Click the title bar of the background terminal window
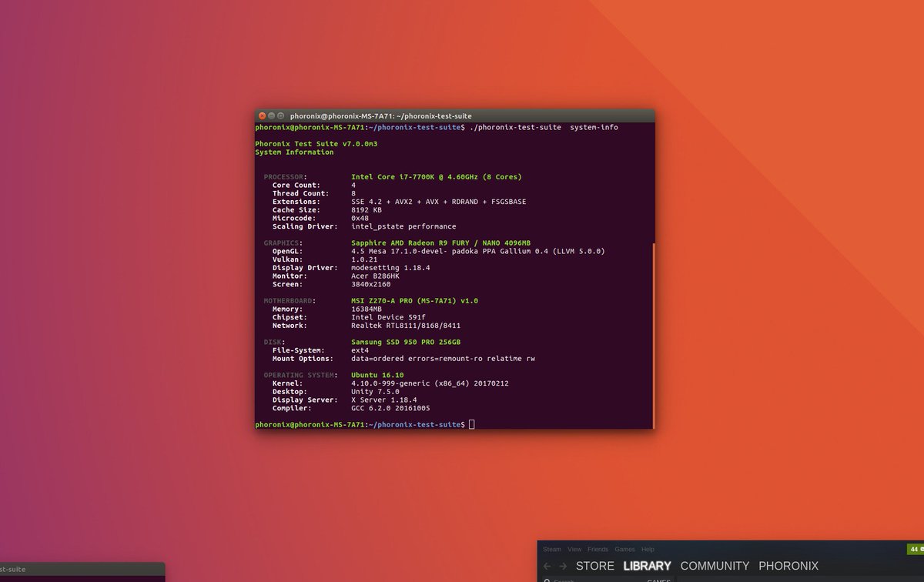 tap(82, 569)
